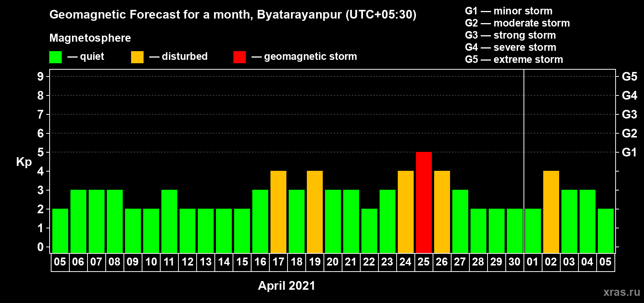Click the G5 label on right axis

pyautogui.click(x=630, y=77)
